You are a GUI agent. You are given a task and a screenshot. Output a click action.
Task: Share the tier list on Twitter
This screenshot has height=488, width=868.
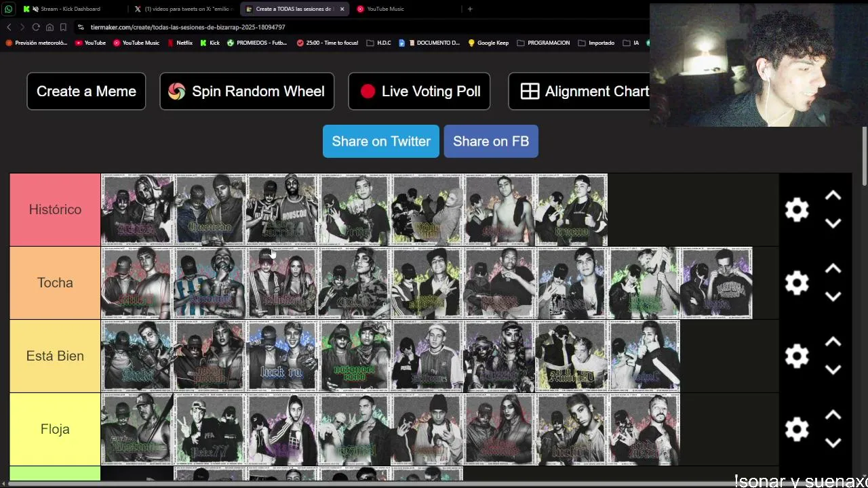[x=381, y=141]
